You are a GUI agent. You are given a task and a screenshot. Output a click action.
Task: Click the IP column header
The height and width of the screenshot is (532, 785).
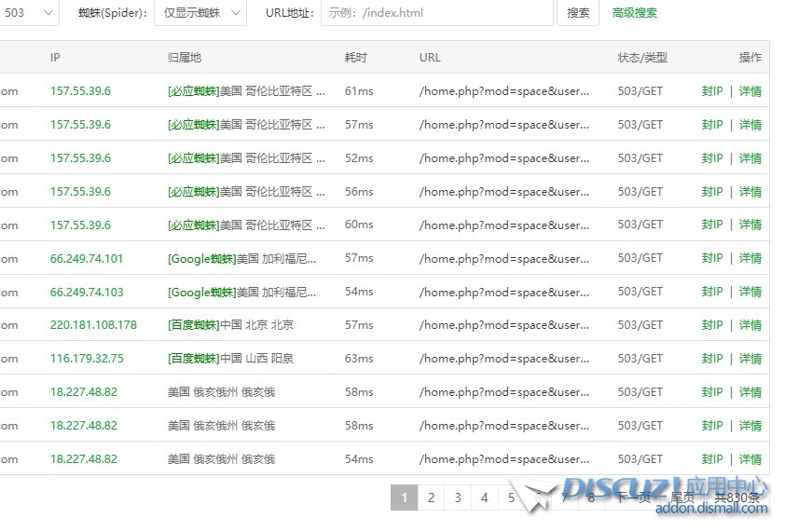55,58
